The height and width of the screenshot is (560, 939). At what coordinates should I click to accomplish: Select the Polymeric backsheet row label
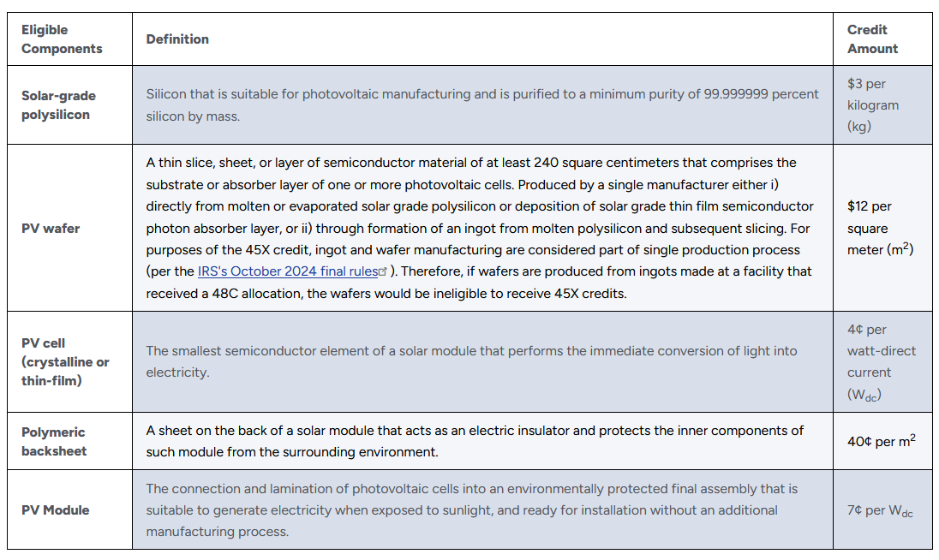point(54,442)
